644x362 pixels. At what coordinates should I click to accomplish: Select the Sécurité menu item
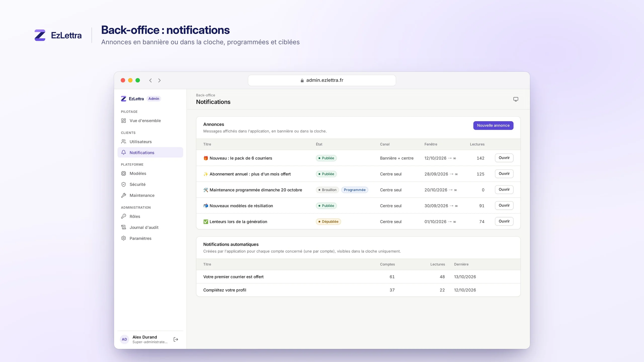point(150,184)
